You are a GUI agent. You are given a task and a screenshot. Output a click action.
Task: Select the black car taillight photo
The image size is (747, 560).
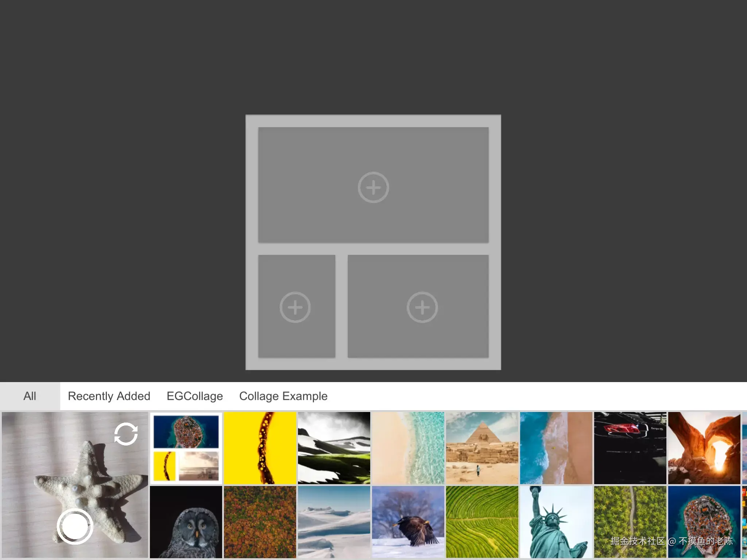(x=630, y=448)
